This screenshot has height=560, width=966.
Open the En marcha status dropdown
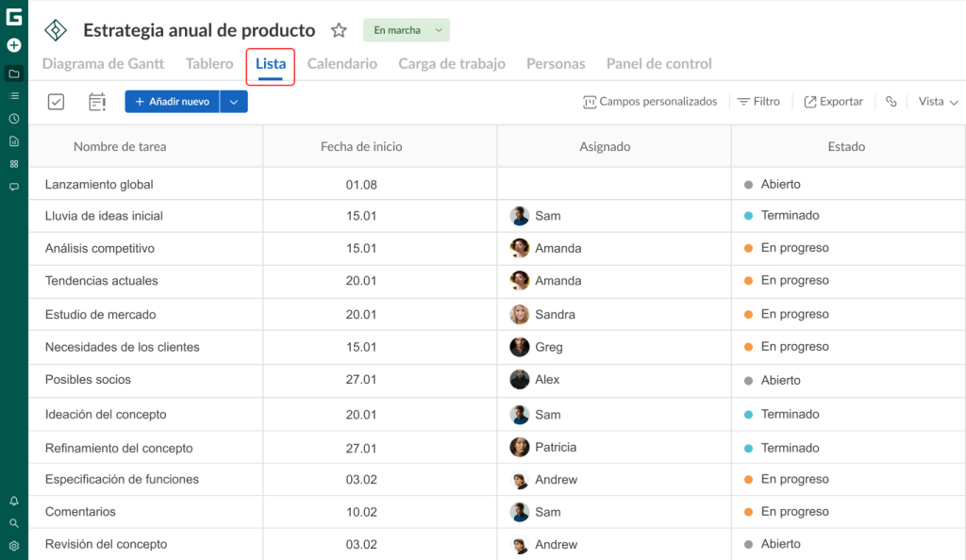(406, 30)
